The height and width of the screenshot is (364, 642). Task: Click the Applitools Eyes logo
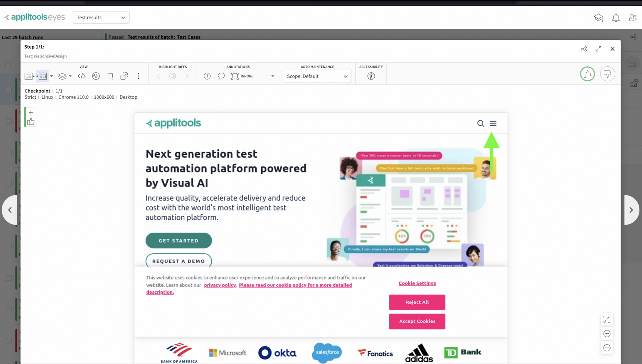34,17
